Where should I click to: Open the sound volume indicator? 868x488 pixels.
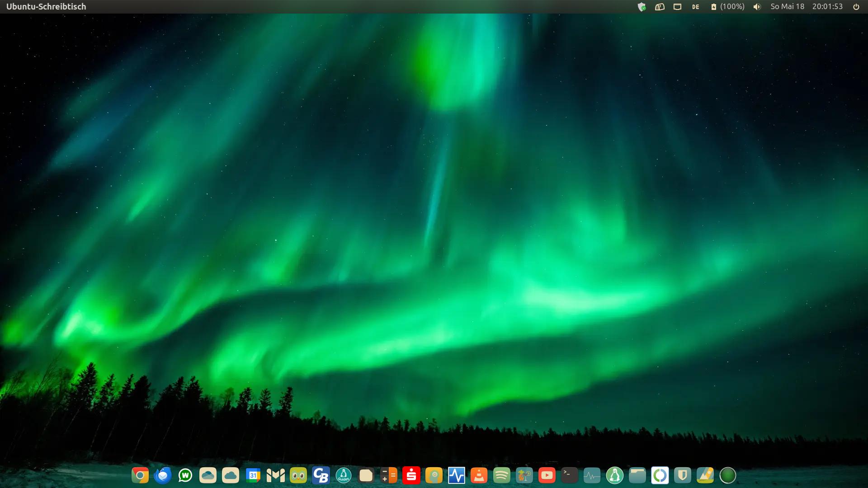tap(757, 7)
